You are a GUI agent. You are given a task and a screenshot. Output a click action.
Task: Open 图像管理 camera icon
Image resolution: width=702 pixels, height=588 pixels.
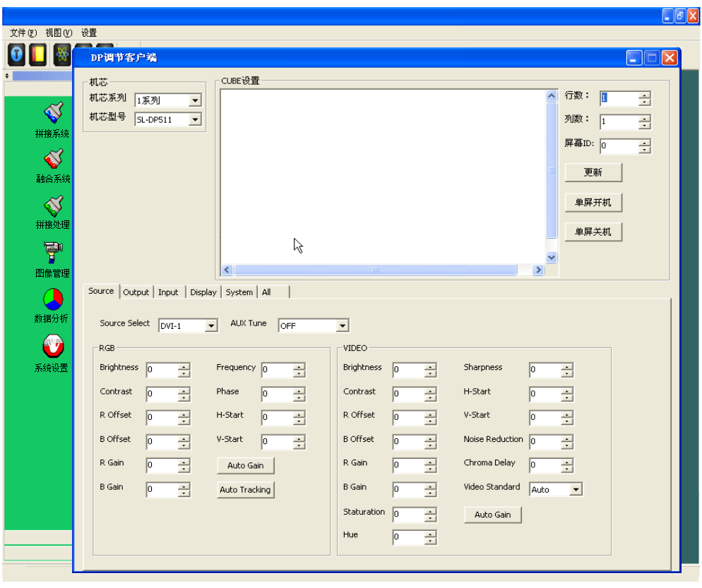click(x=54, y=251)
